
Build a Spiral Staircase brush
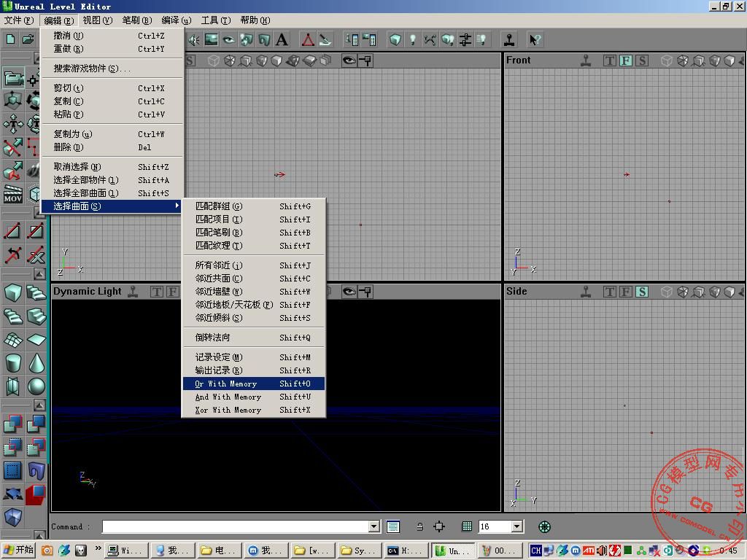point(13,315)
